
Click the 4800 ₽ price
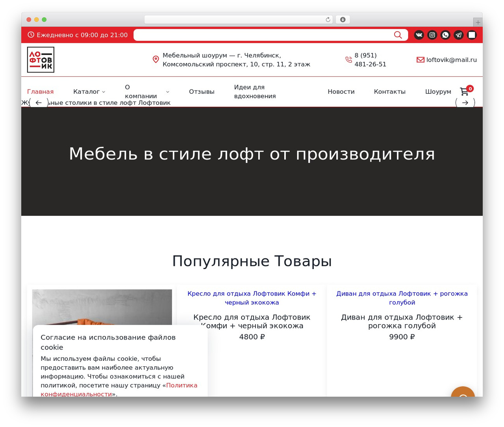click(252, 337)
